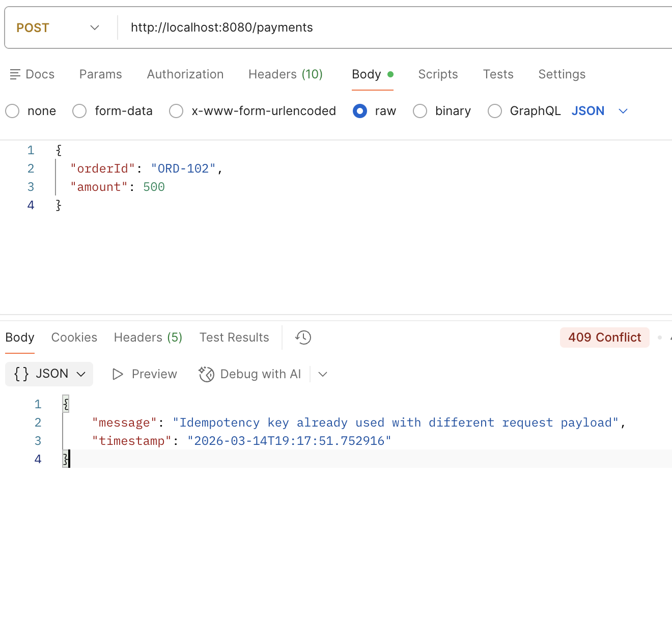Click the 409 Conflict status badge
This screenshot has width=672, height=620.
pos(604,337)
